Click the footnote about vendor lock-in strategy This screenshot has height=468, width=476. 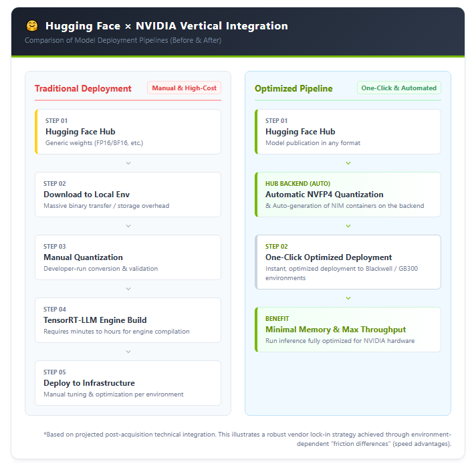247,439
